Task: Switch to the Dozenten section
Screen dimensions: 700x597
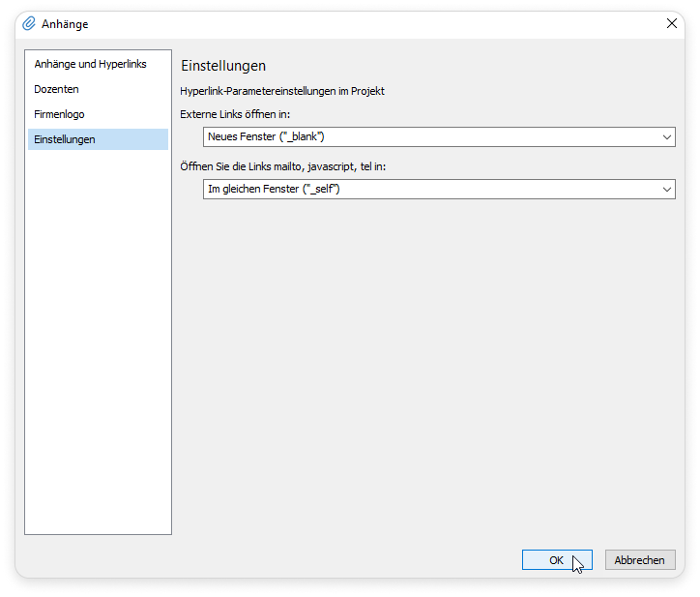Action: [57, 89]
